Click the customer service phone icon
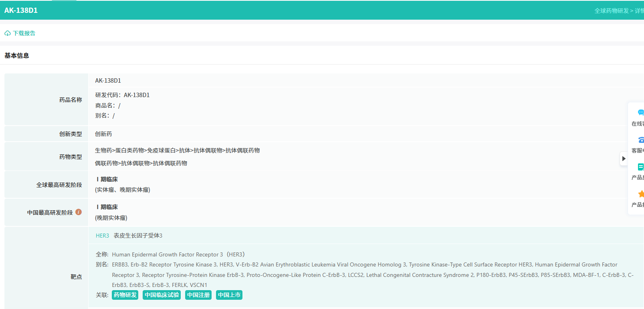The height and width of the screenshot is (309, 644). point(640,140)
